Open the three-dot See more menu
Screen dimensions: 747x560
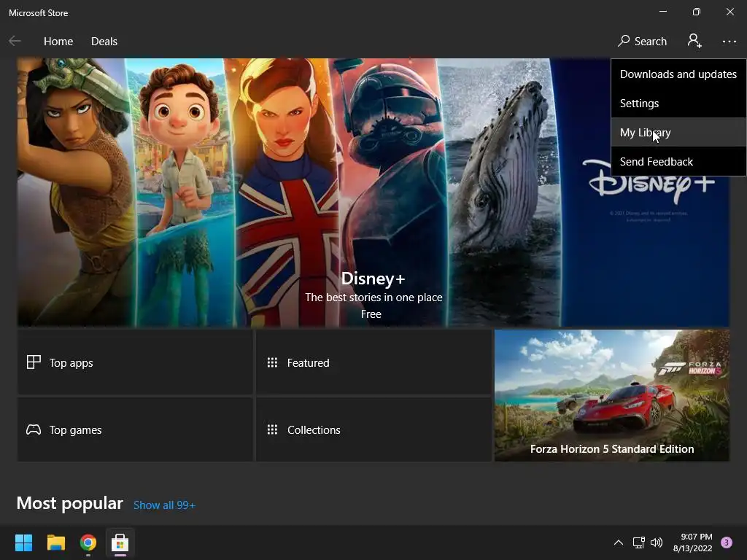pyautogui.click(x=729, y=42)
